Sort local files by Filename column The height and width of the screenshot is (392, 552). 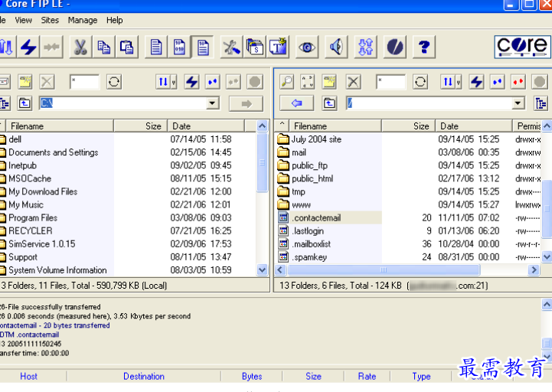coord(60,126)
